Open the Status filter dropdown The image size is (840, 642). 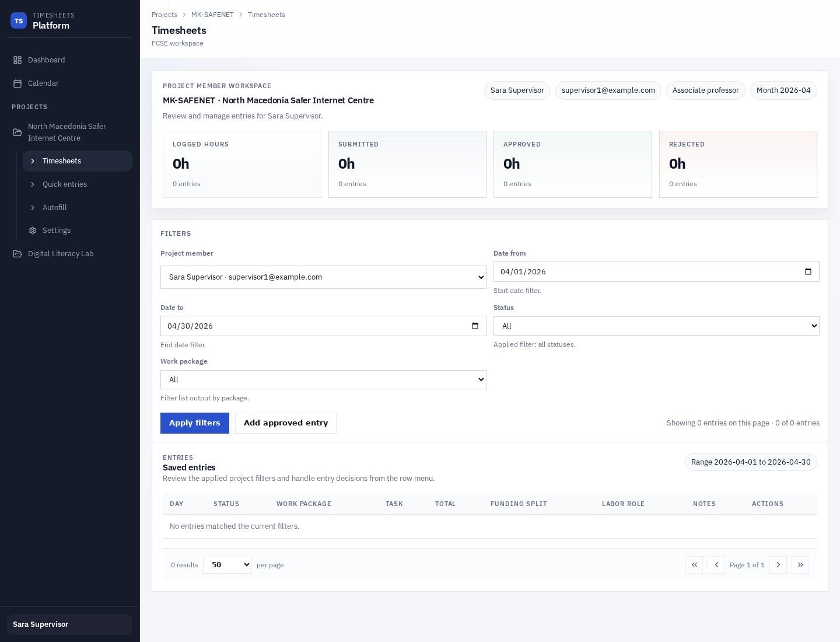tap(656, 326)
